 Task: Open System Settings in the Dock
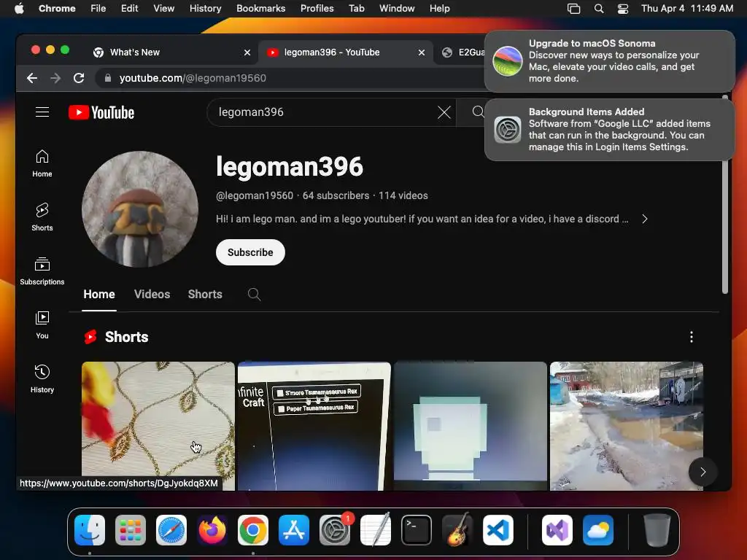[335, 530]
